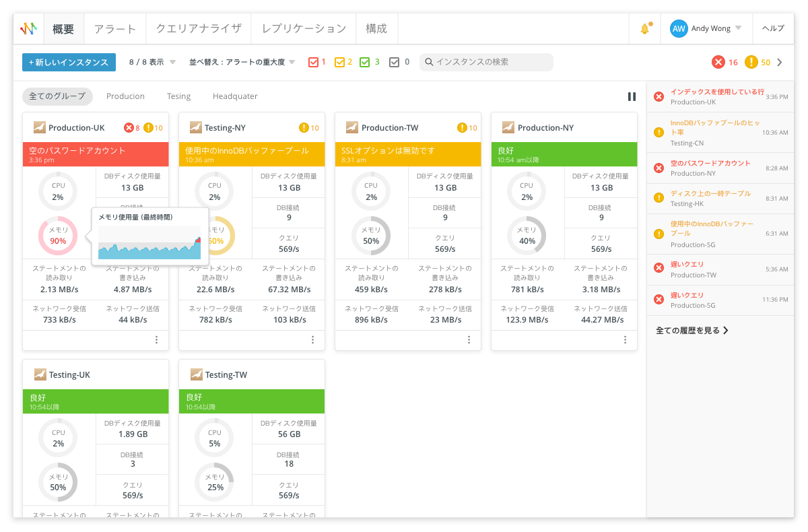Toggle the gray filter checkbox with count 0
This screenshot has width=808, height=532.
[394, 62]
